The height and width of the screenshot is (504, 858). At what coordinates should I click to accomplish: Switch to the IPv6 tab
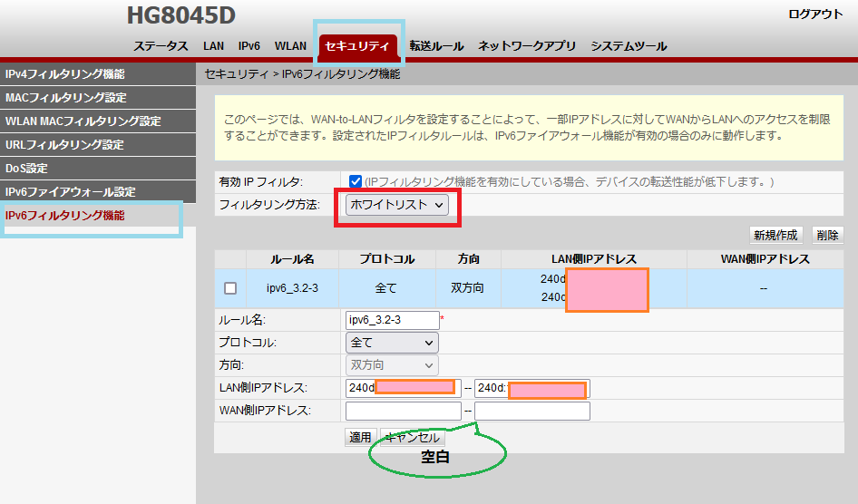[x=249, y=46]
